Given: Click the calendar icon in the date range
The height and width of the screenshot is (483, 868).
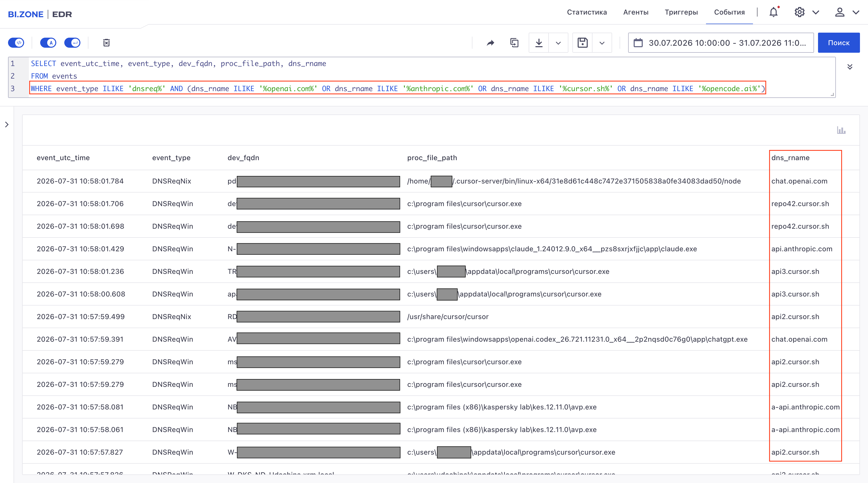Looking at the screenshot, I should click(638, 43).
